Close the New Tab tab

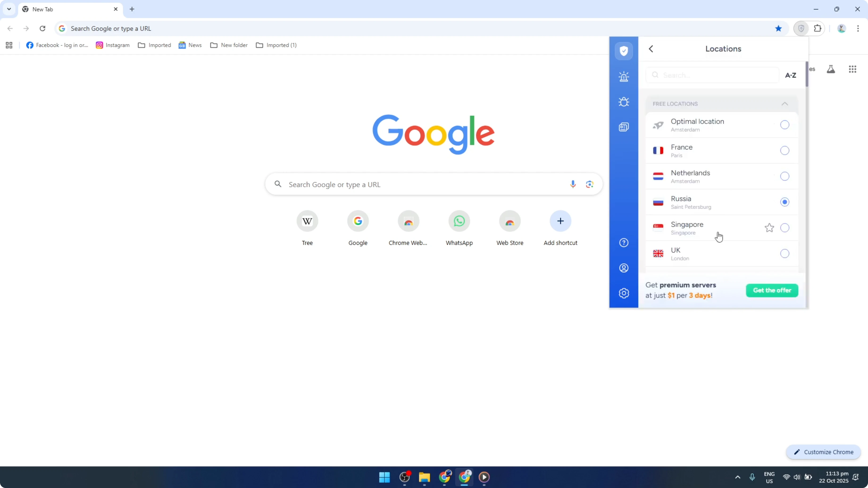(x=116, y=9)
